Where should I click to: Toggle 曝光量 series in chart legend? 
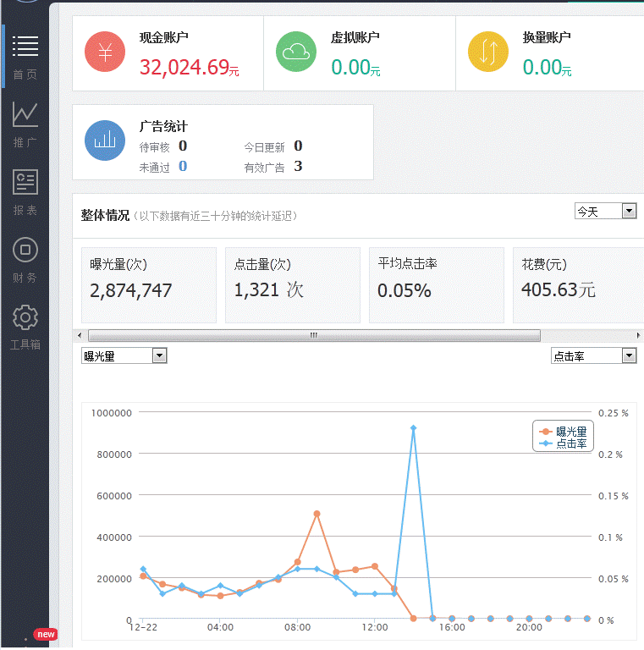tap(564, 432)
